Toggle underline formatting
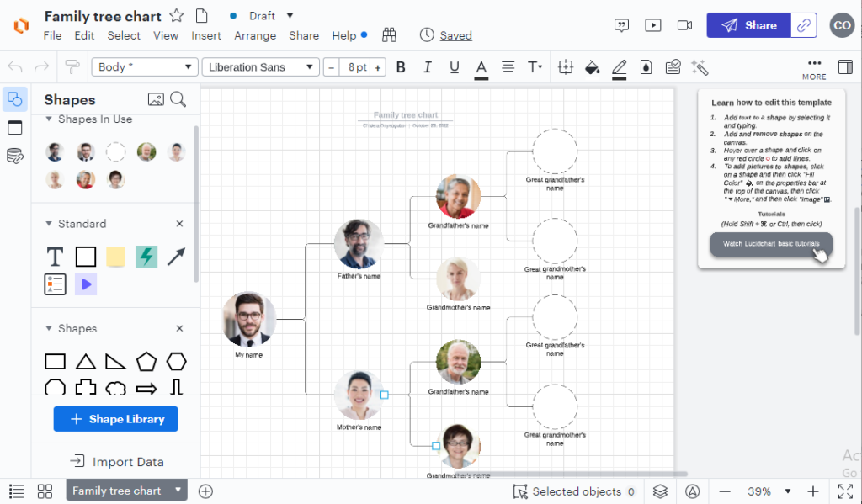 [x=455, y=66]
